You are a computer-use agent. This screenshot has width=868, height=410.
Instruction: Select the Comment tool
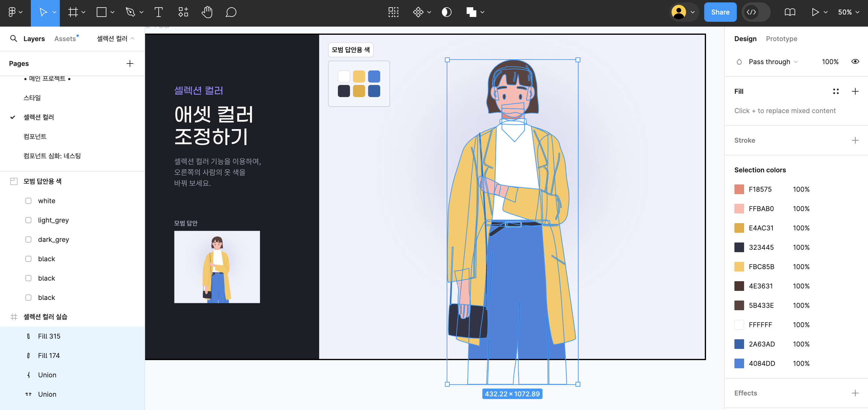click(x=231, y=12)
